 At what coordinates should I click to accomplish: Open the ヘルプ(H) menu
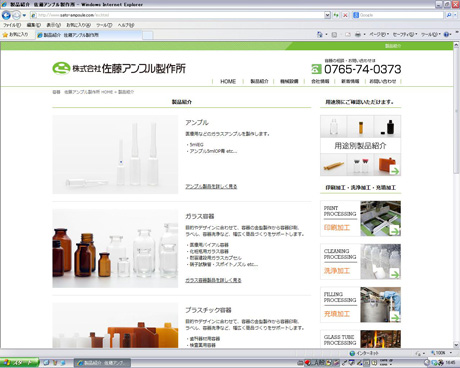click(x=126, y=25)
